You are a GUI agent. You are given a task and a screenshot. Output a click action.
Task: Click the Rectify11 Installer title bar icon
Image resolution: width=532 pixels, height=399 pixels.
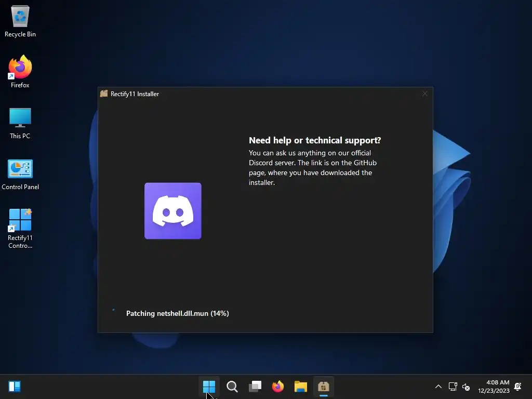[104, 94]
